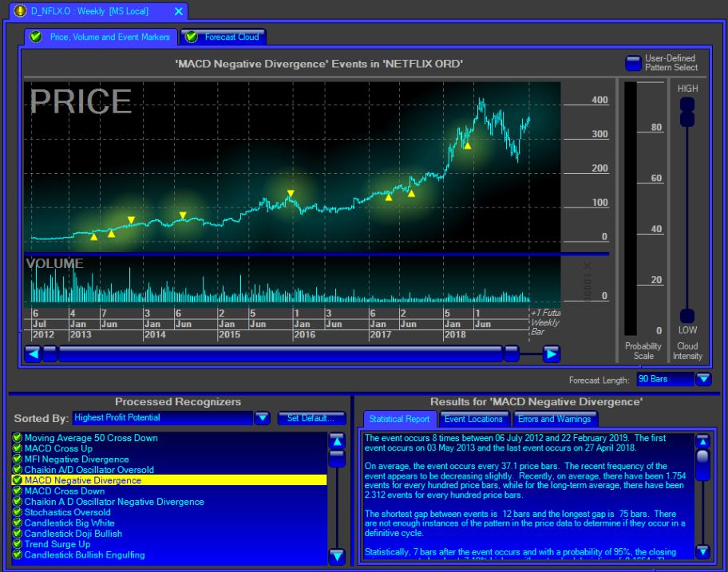Viewport: 728px width, 572px height.
Task: Click the green check beside MACD Cross Up
Action: (18, 448)
